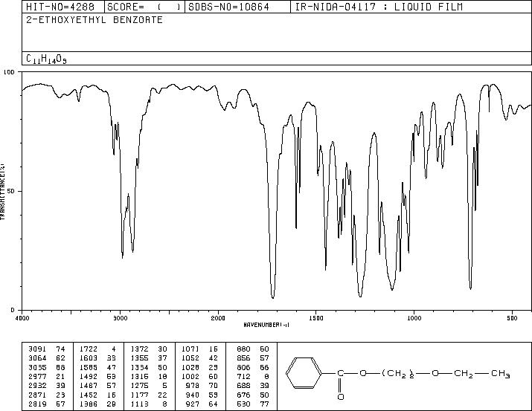Click the 1071 peak table entry
This screenshot has height=411, width=532.
point(200,349)
